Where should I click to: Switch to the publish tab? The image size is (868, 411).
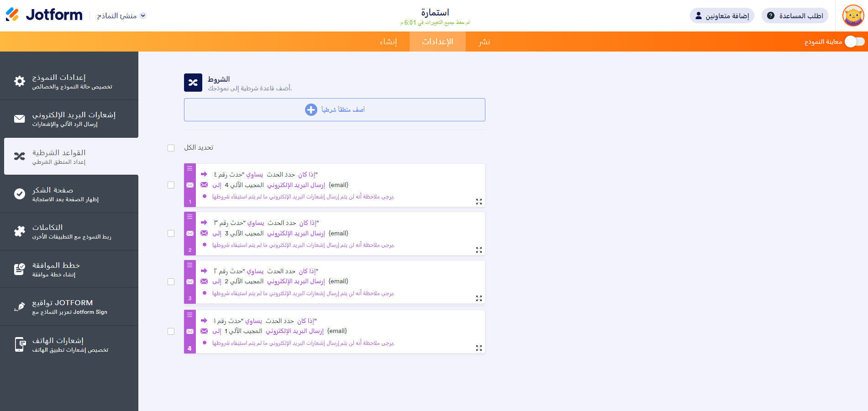point(484,42)
